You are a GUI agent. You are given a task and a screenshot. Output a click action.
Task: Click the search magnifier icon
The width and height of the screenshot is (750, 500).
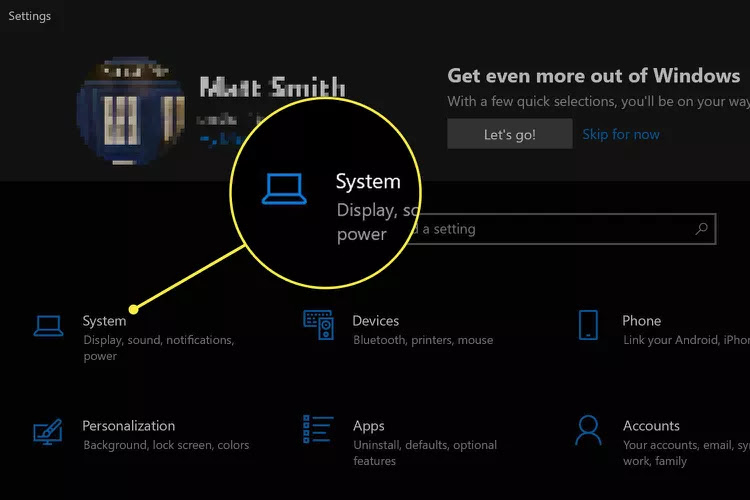pyautogui.click(x=701, y=229)
